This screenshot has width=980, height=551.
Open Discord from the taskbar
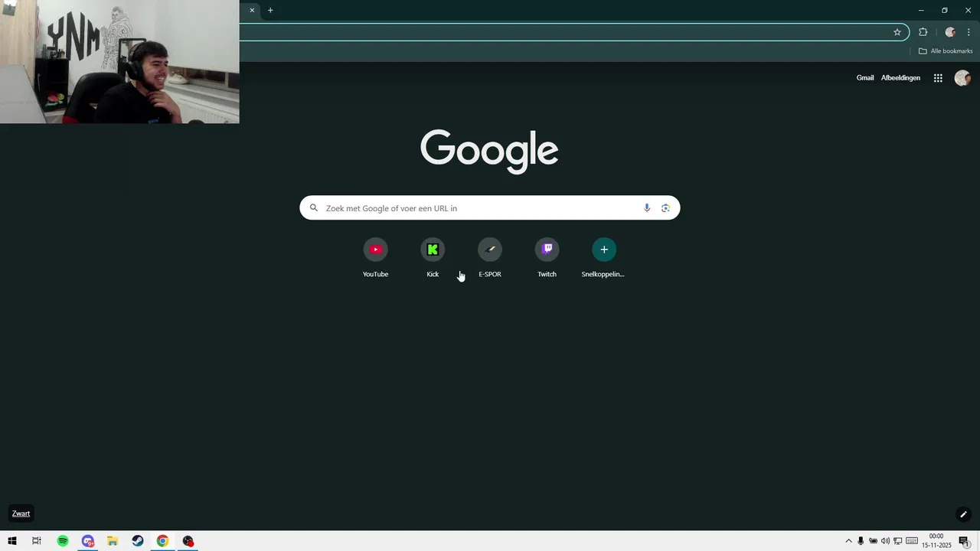(x=88, y=541)
